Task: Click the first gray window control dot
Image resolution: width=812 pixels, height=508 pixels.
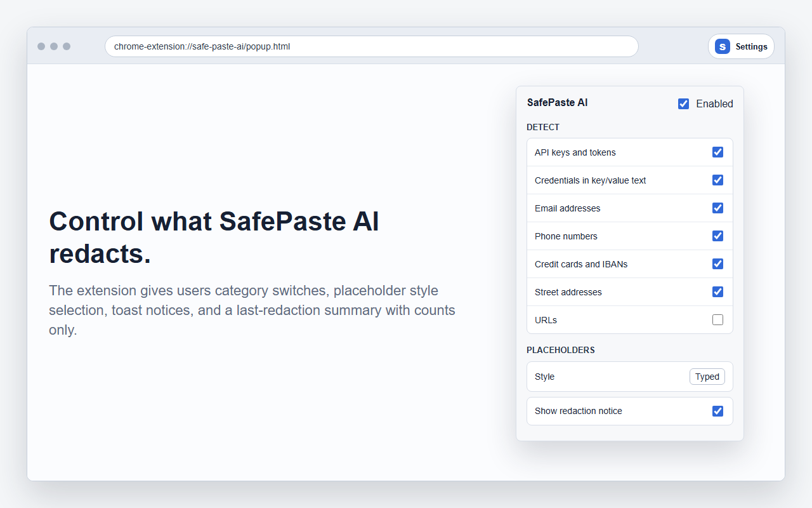Action: point(41,46)
